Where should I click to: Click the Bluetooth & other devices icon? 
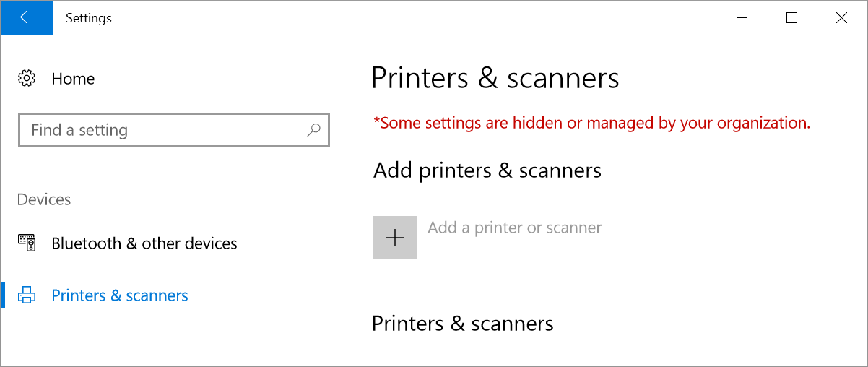[27, 243]
